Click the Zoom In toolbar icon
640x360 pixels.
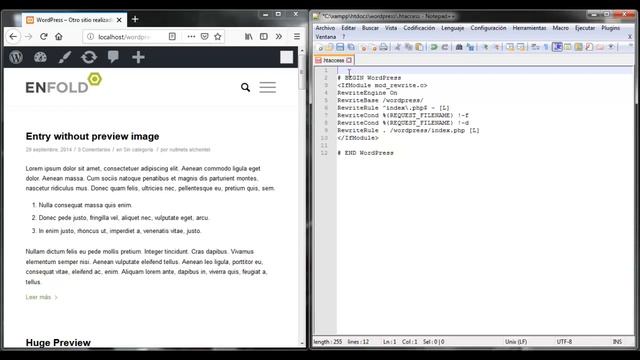[x=485, y=47]
